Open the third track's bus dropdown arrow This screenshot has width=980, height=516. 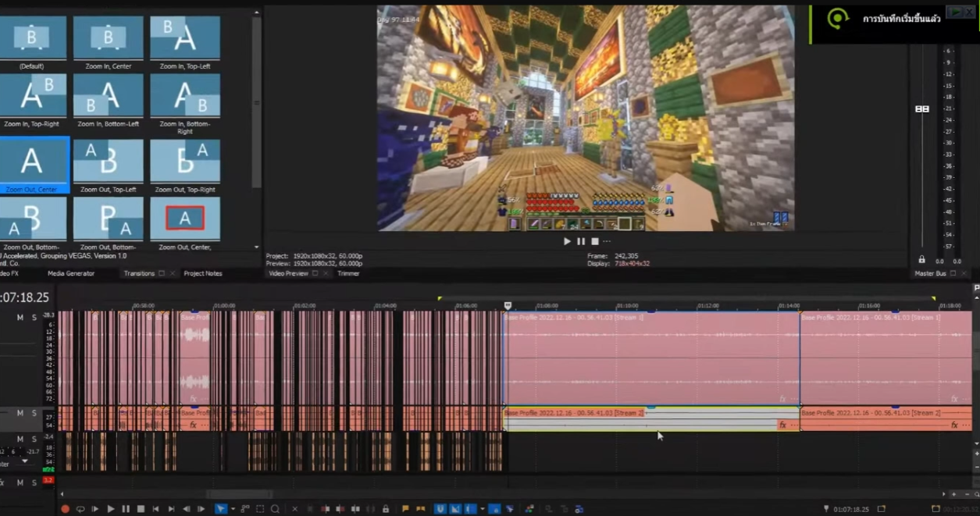click(25, 461)
